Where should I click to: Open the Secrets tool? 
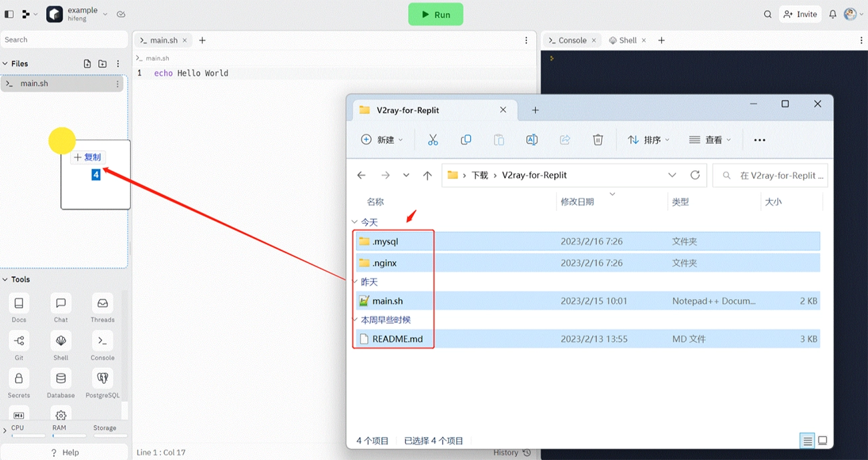coord(19,383)
